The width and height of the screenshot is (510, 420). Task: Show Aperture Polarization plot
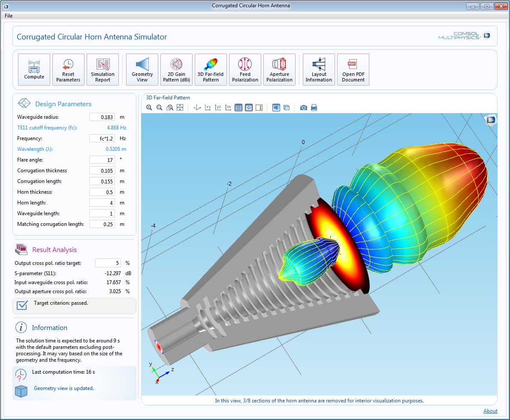point(279,69)
